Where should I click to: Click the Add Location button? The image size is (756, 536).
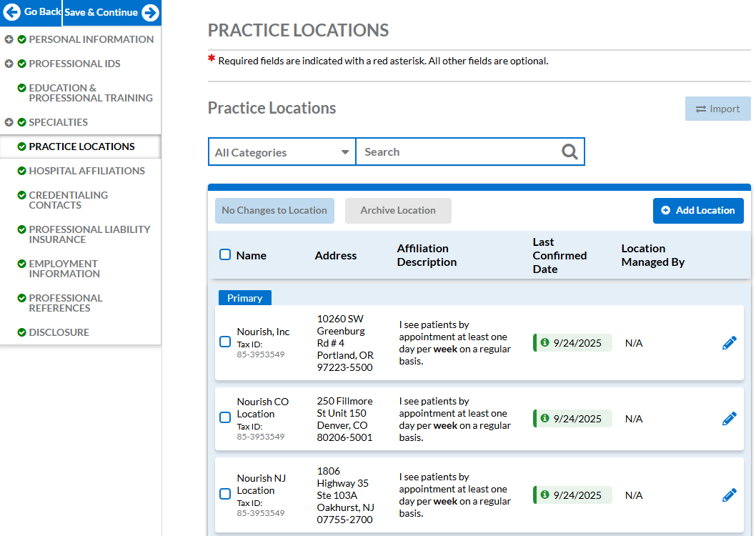pyautogui.click(x=697, y=211)
